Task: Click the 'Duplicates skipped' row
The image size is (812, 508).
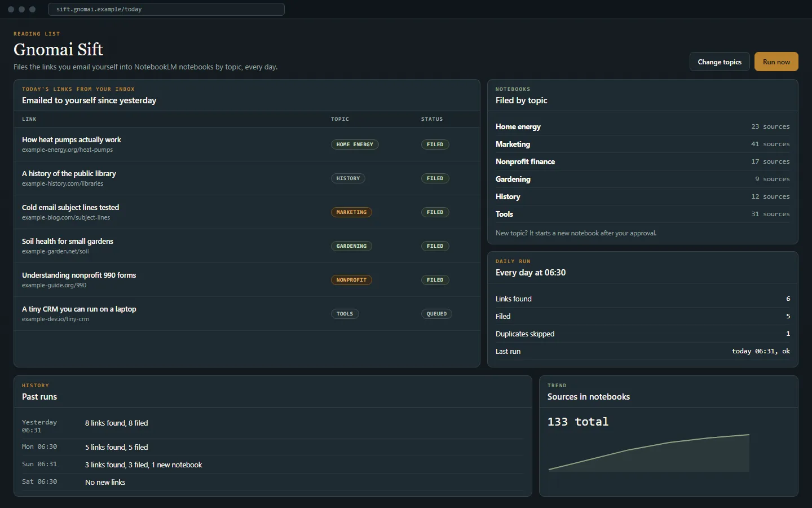Action: point(642,334)
